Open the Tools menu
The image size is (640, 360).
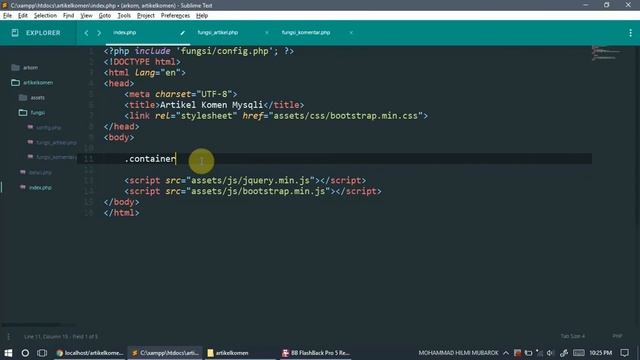124,16
